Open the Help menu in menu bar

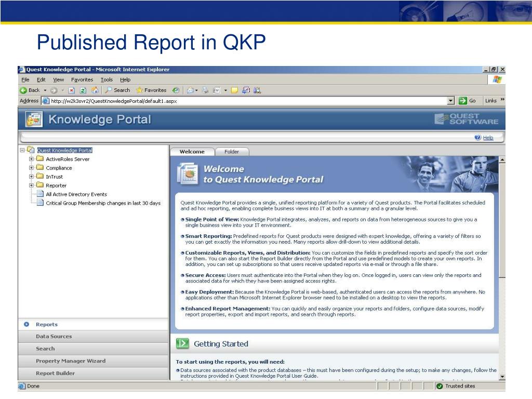125,79
